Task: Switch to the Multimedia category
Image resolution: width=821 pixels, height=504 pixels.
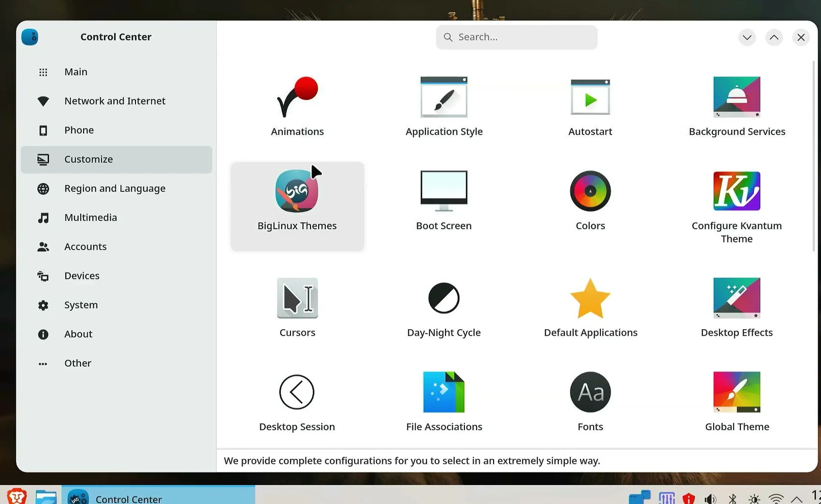Action: coord(116,218)
